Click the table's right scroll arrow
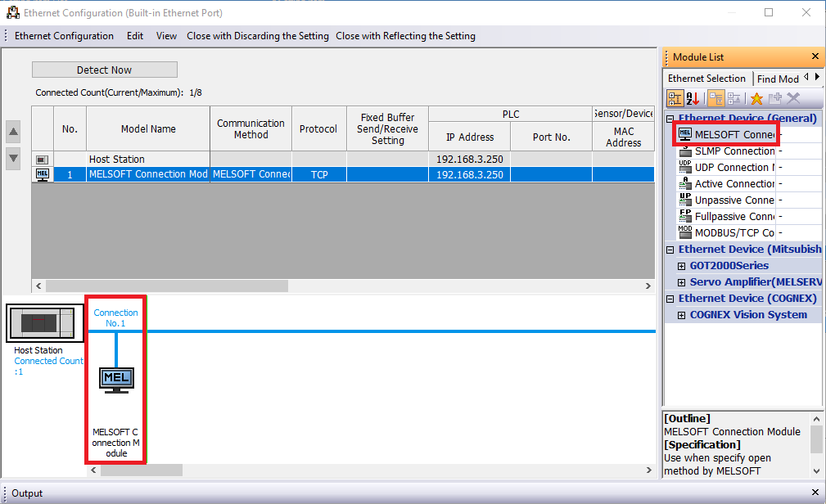 click(648, 286)
